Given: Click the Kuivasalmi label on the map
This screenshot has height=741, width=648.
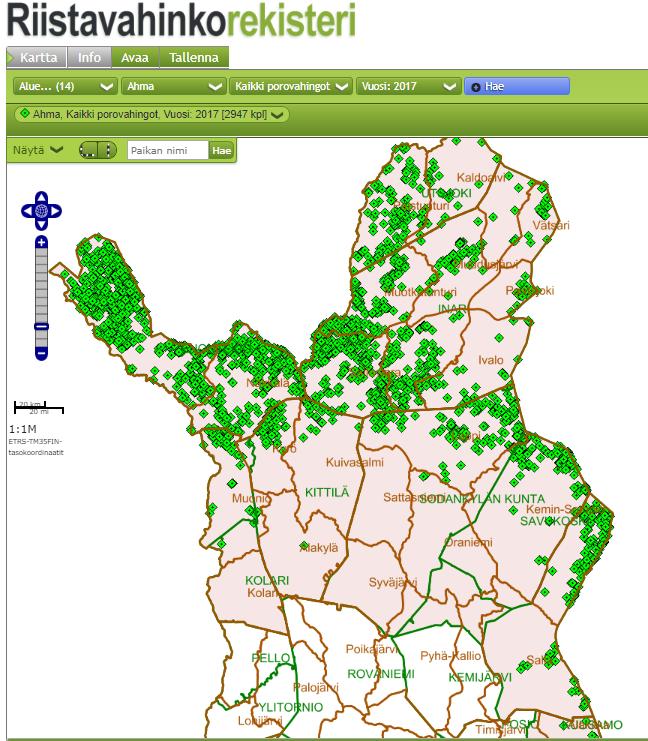Looking at the screenshot, I should pos(354,462).
